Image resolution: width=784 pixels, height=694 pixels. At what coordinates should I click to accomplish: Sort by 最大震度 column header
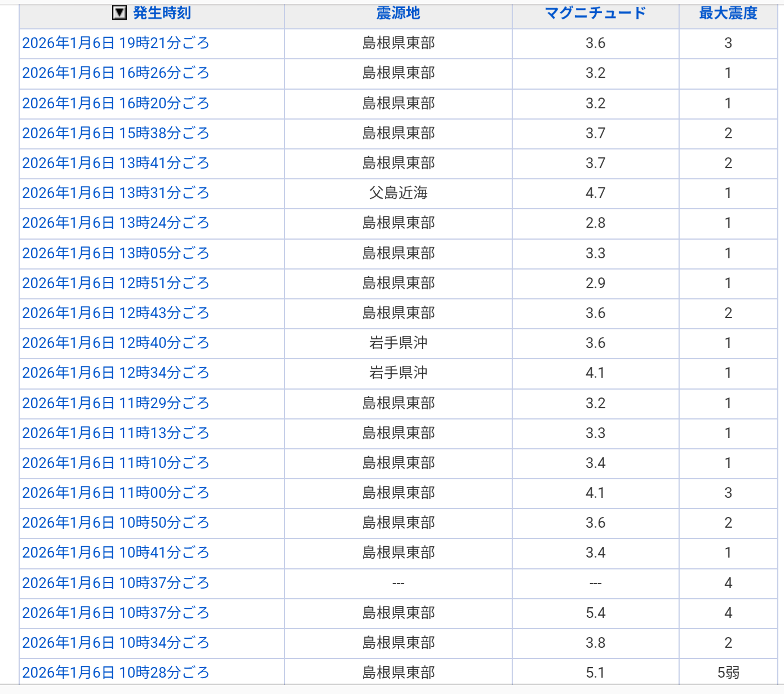click(728, 13)
